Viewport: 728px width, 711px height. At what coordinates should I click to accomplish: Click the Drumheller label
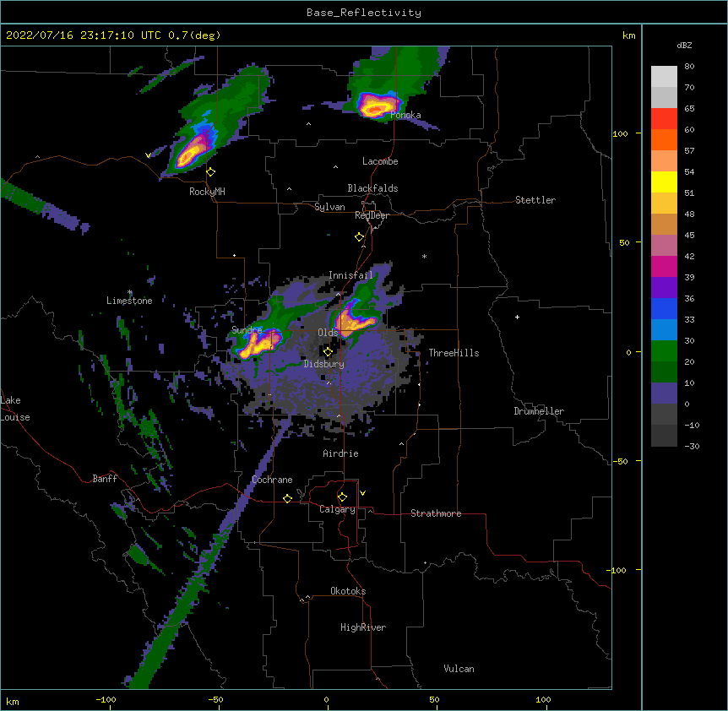[x=539, y=411]
